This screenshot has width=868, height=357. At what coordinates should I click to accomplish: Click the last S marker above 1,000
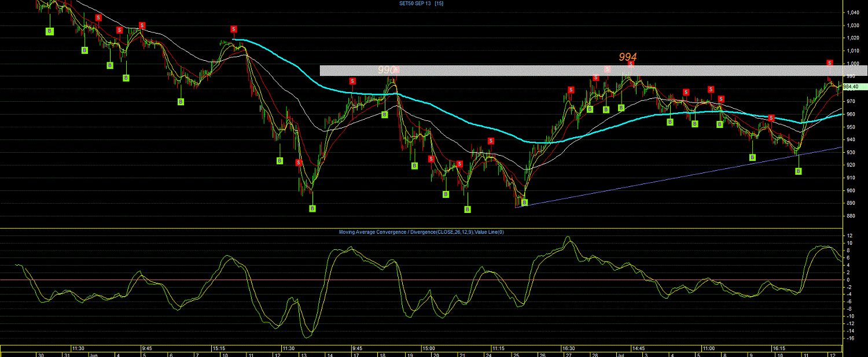[x=829, y=62]
